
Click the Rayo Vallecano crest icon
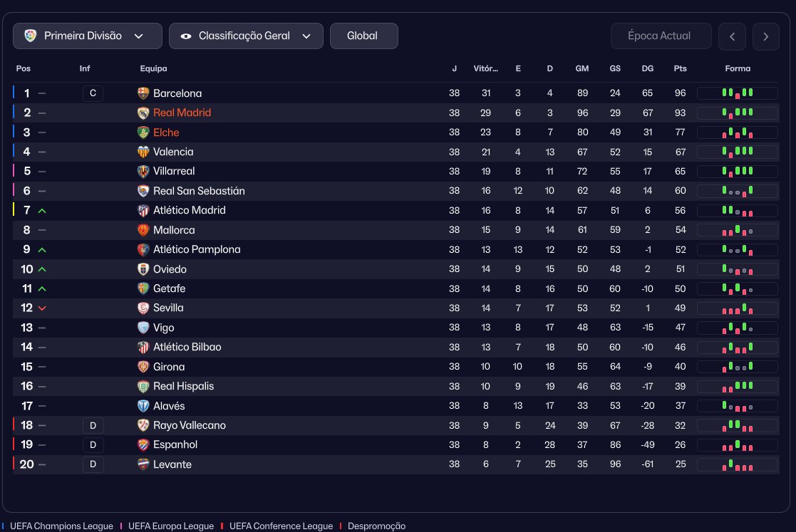click(143, 425)
